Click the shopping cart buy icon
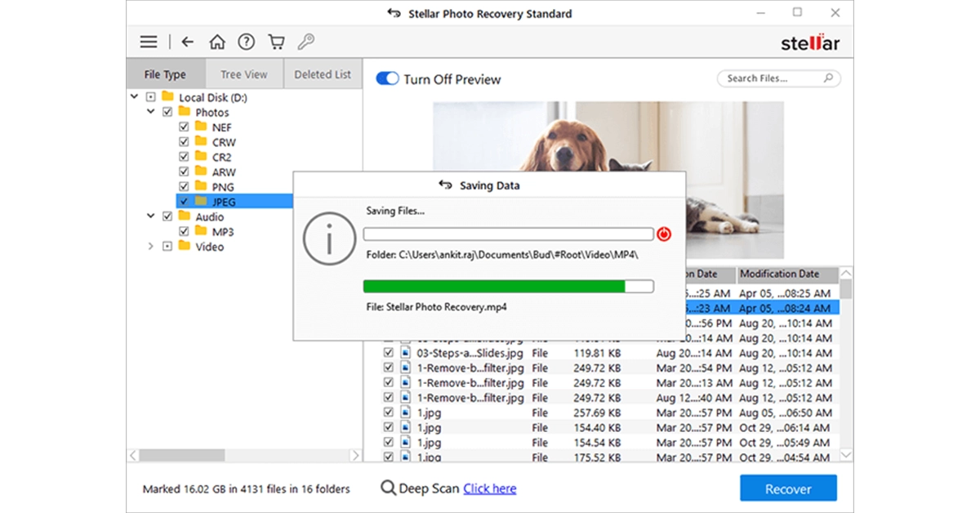 click(276, 42)
